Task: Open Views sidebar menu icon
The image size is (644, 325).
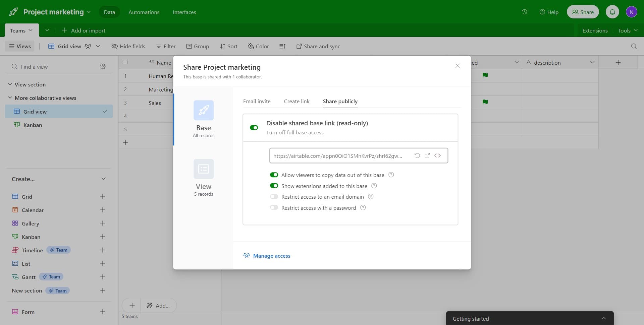Action: tap(12, 46)
